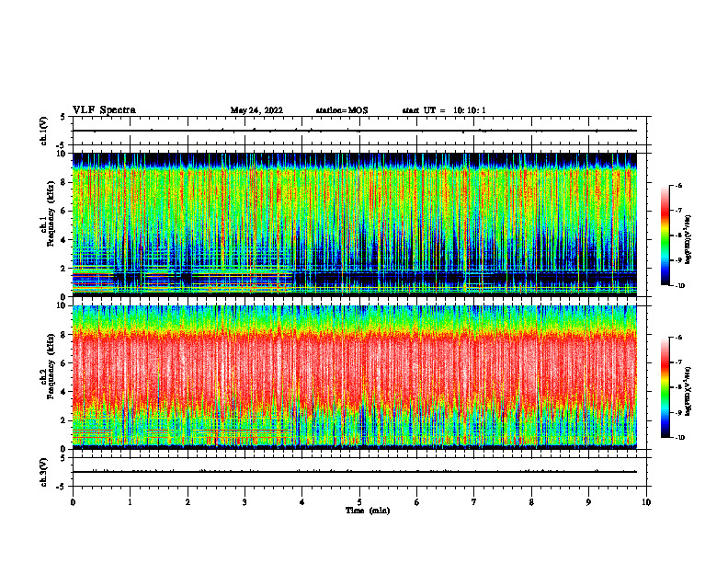
Task: Click the "station=MOS" label
Action: pyautogui.click(x=342, y=110)
